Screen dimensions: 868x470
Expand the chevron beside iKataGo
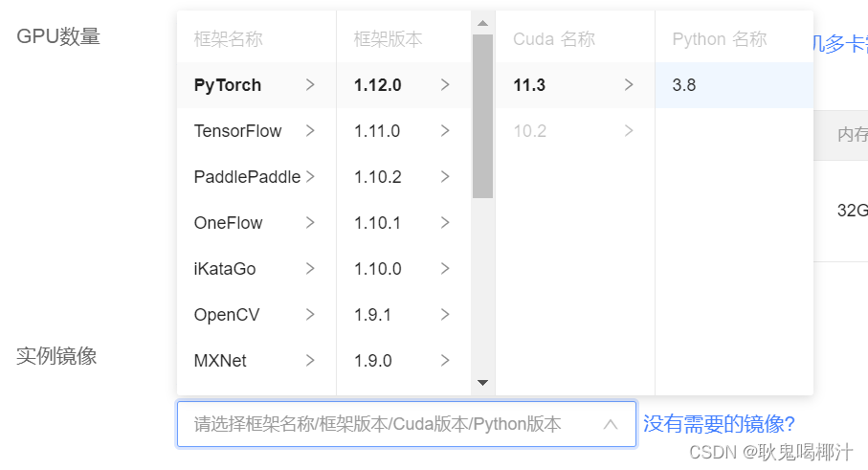point(310,268)
